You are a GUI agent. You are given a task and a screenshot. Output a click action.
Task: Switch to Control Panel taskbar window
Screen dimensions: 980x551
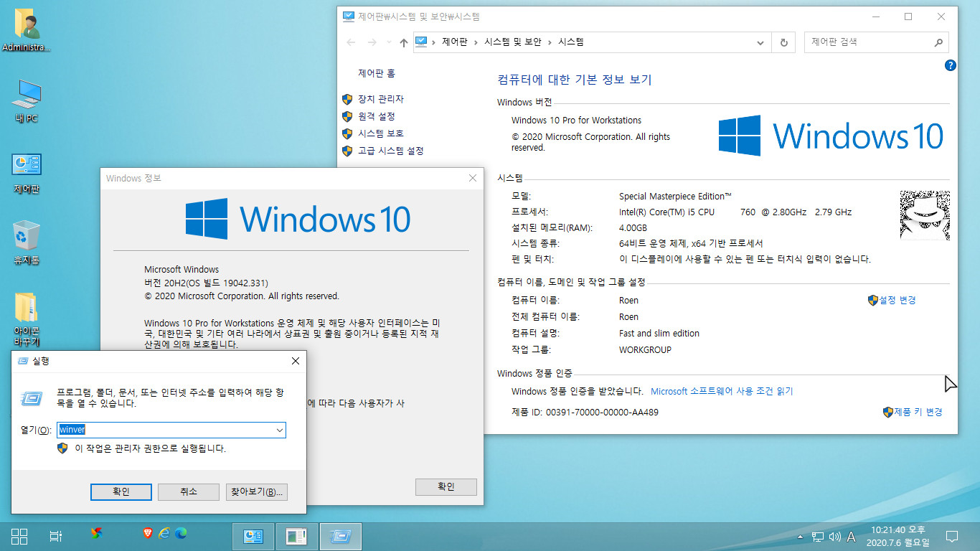point(253,536)
